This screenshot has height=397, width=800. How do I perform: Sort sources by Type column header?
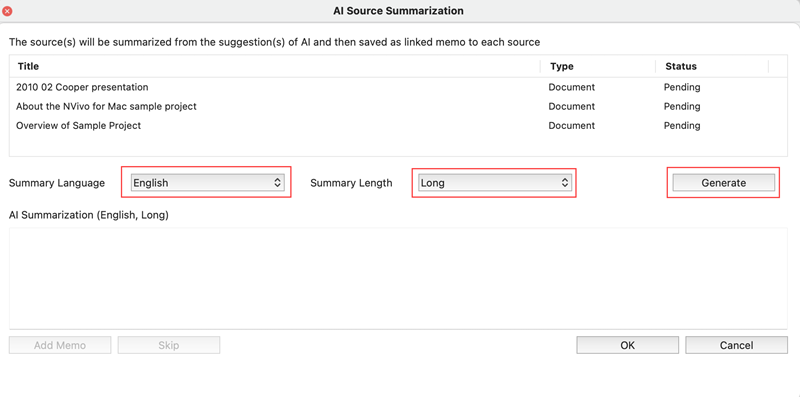(598, 66)
